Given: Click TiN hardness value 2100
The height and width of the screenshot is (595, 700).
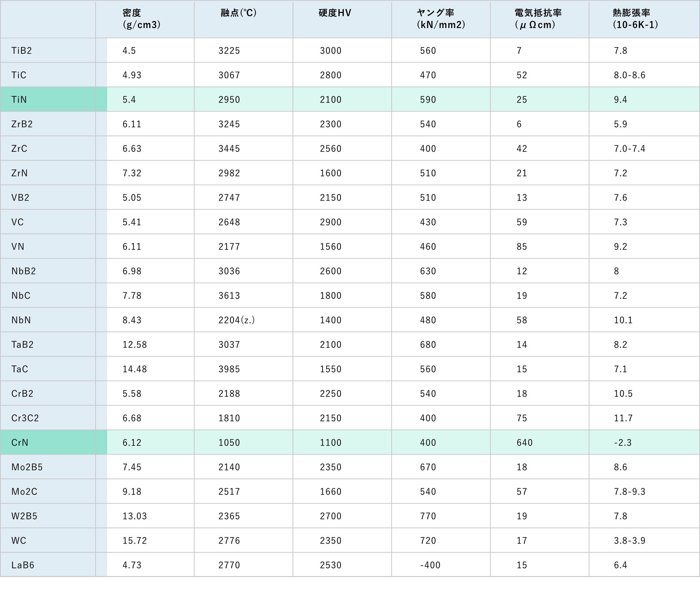Looking at the screenshot, I should pos(331,100).
